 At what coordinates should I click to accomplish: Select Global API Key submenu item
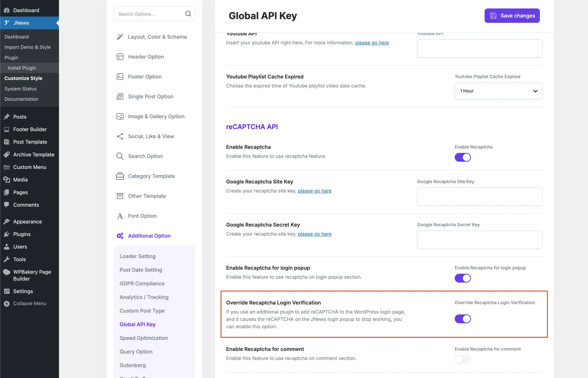point(138,324)
